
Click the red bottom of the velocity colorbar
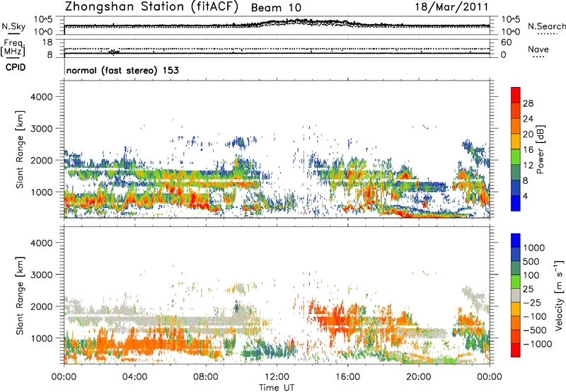516,350
